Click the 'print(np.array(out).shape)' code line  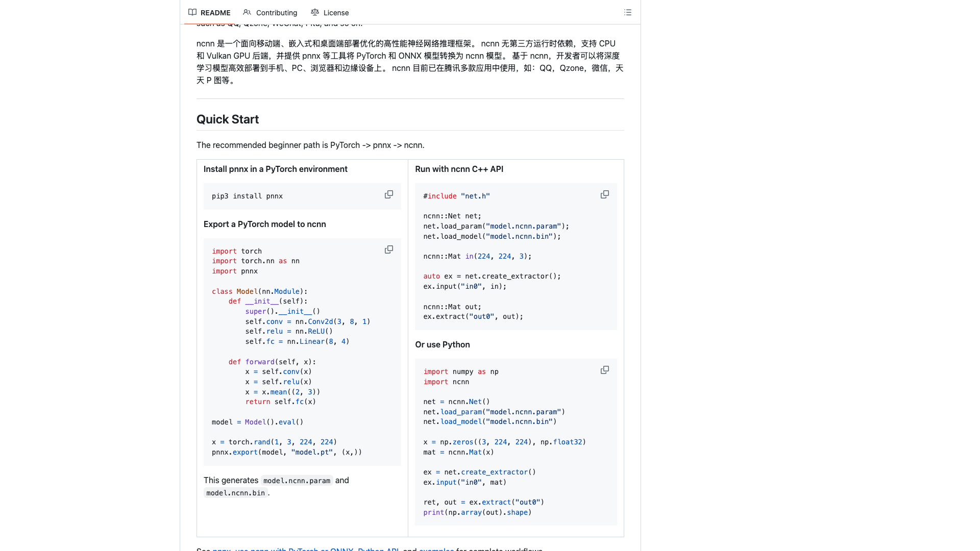coord(477,512)
